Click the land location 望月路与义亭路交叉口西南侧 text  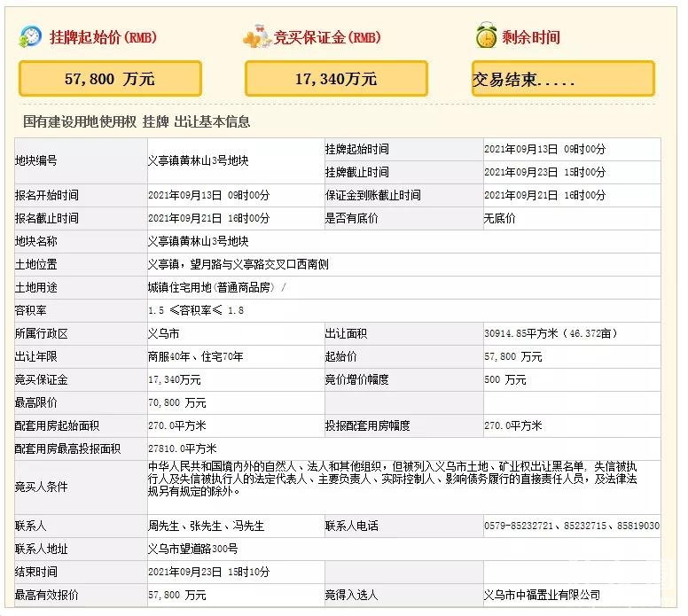click(x=238, y=264)
